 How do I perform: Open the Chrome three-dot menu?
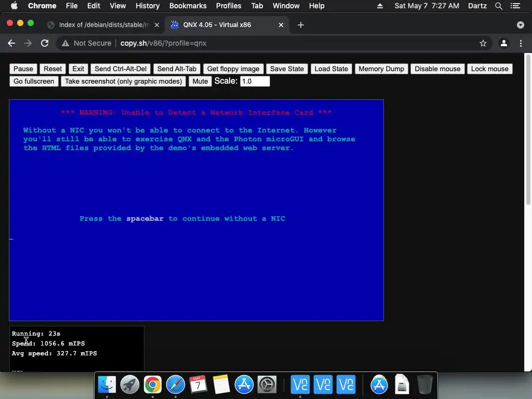[x=521, y=43]
